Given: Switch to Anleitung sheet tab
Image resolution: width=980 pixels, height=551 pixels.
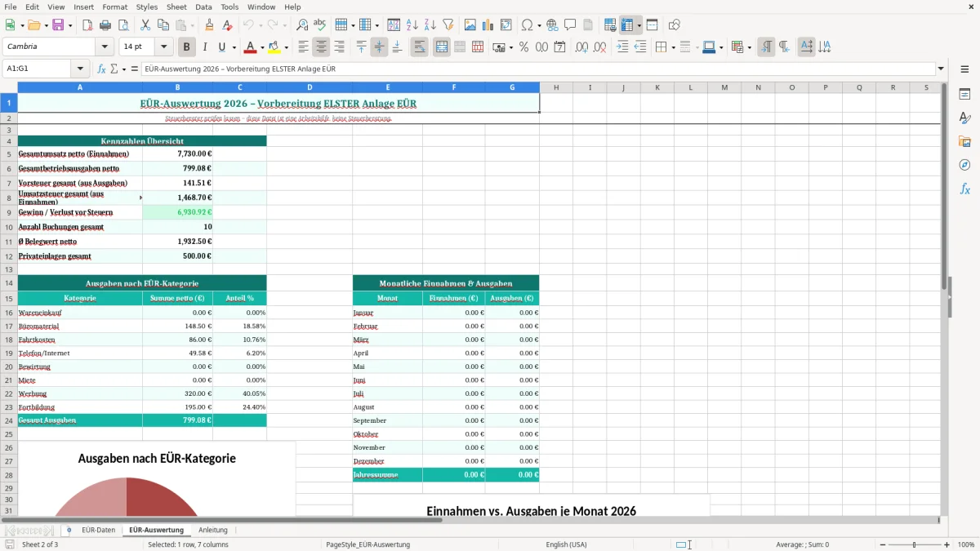Looking at the screenshot, I should 213,530.
